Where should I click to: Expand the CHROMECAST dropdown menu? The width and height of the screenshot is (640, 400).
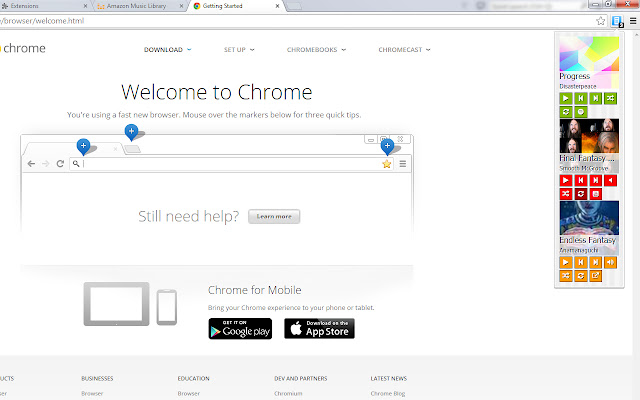[404, 50]
